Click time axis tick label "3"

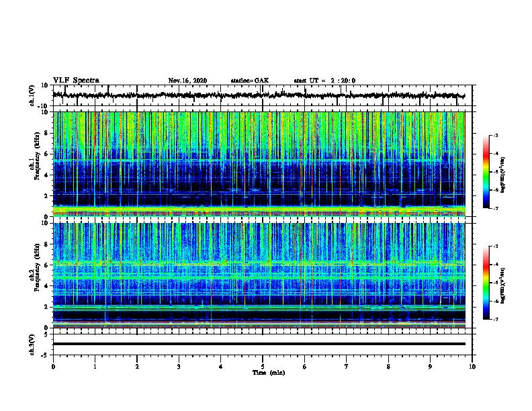179,367
